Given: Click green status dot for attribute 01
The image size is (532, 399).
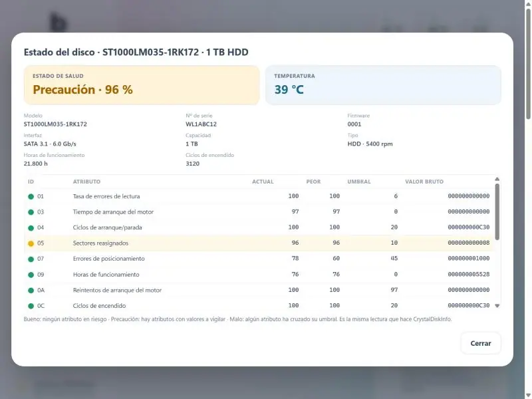Looking at the screenshot, I should pyautogui.click(x=31, y=196).
